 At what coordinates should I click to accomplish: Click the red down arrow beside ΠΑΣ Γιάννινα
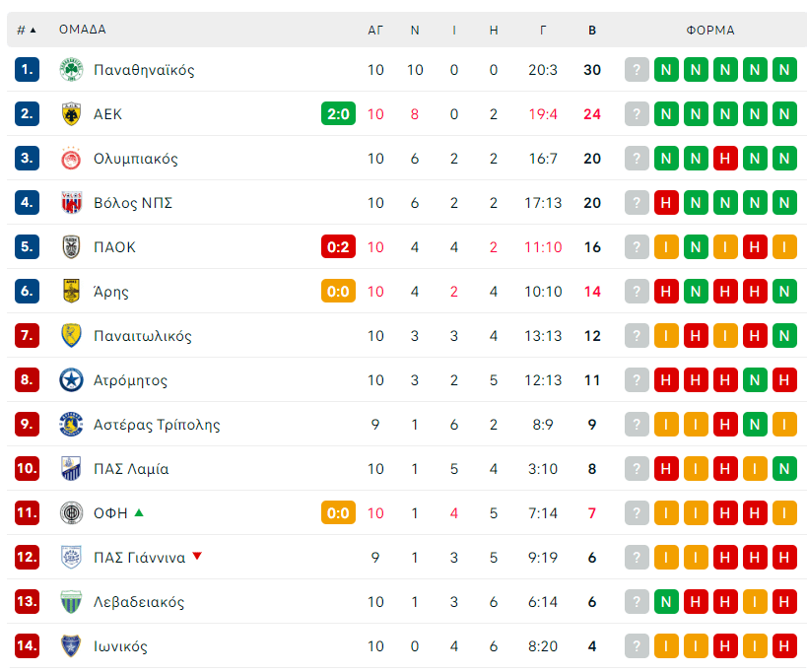coord(197,557)
